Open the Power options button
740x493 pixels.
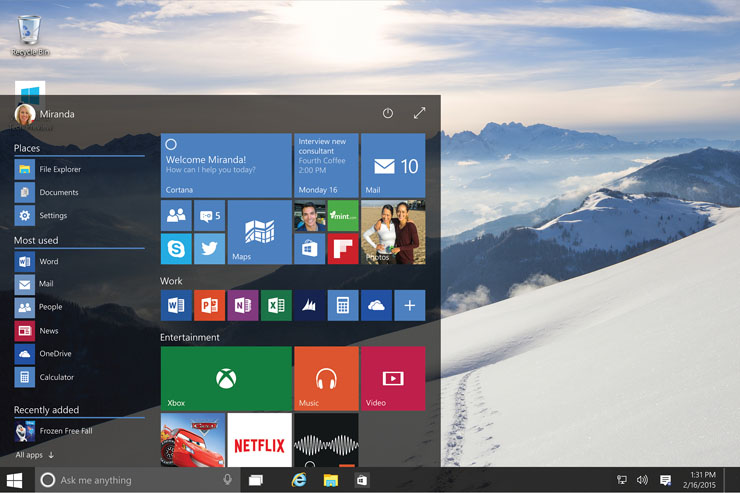(x=388, y=114)
